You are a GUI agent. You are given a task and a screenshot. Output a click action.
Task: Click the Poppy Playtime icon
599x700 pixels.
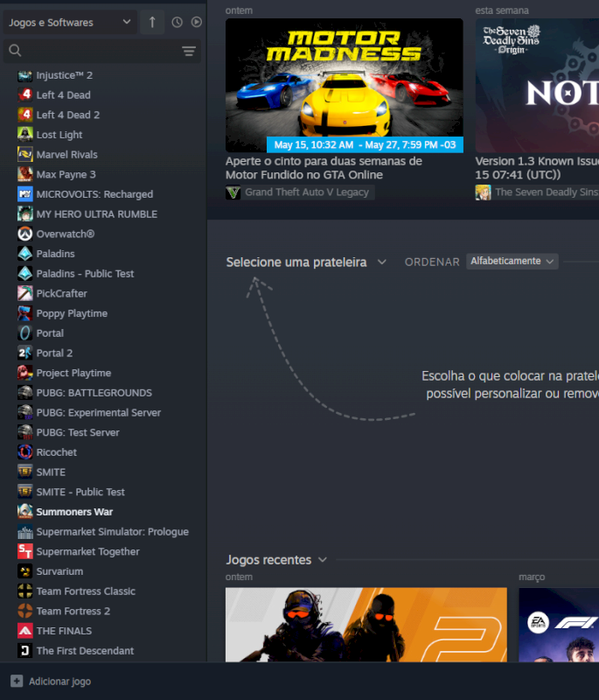click(x=25, y=313)
